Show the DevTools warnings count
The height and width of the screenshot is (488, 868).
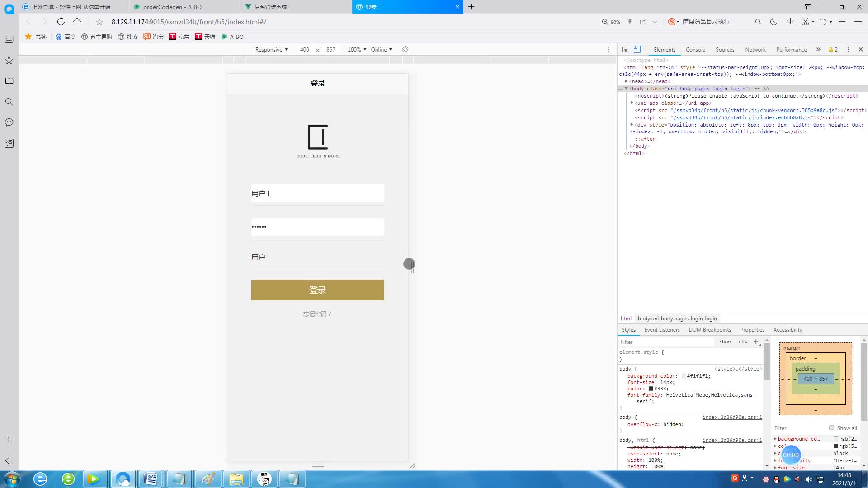pyautogui.click(x=833, y=50)
